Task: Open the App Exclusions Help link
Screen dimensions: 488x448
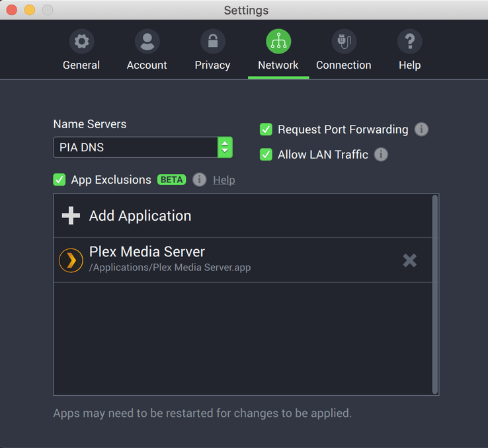Action: point(224,180)
